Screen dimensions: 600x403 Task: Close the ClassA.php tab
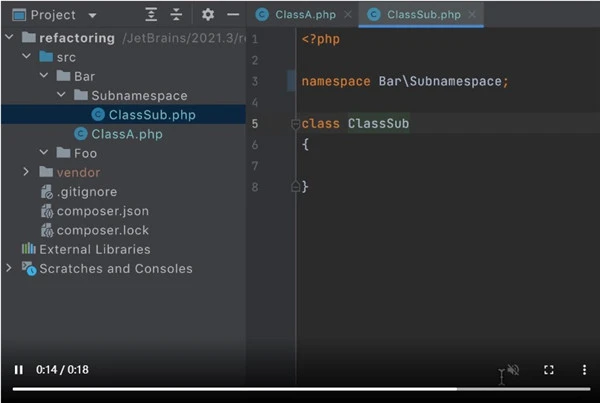[348, 15]
